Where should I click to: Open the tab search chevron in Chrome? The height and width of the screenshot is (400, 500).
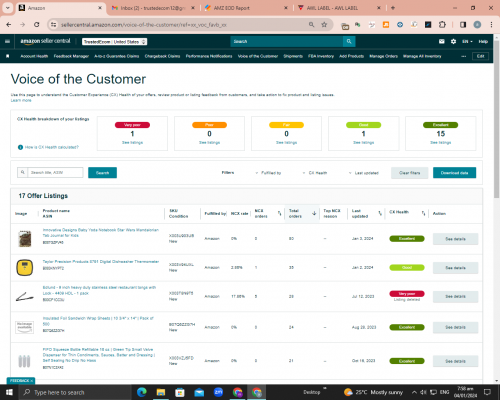8,8
